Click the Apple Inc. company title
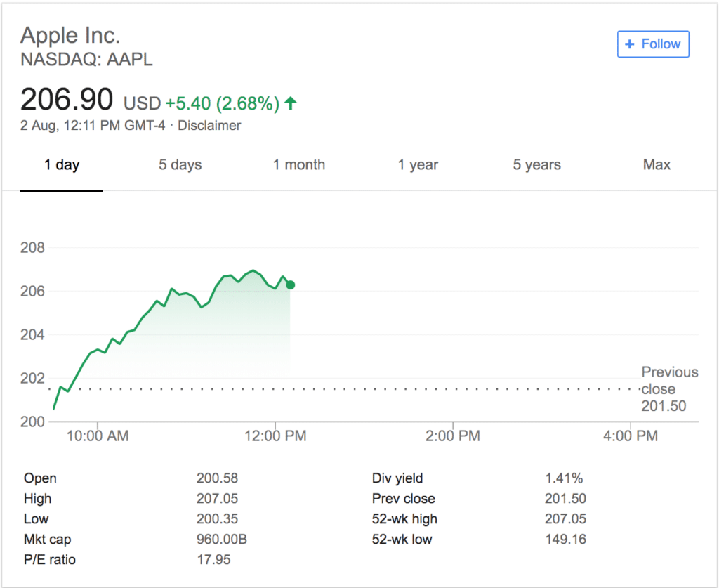Screen dimensions: 719x588 pos(70,34)
